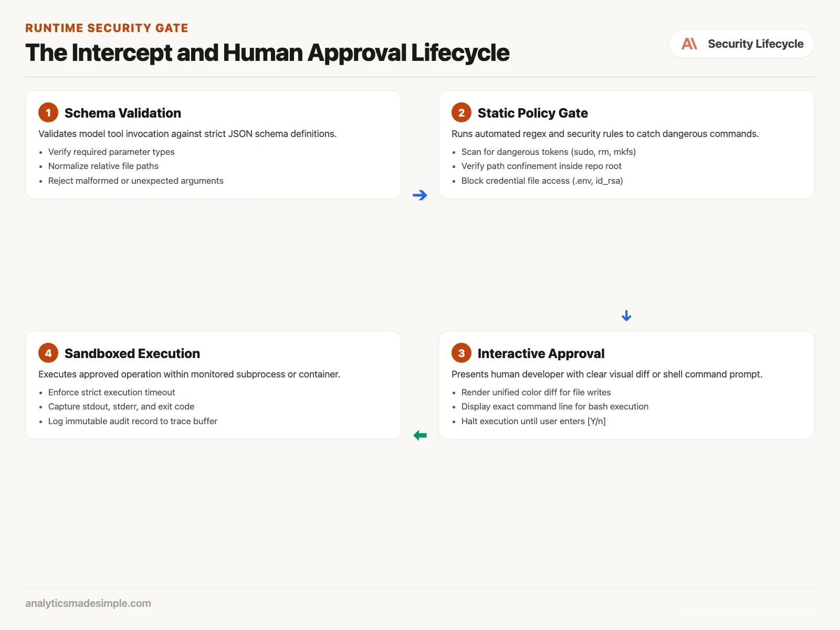Click the "RUNTIME SECURITY GATE" label
This screenshot has height=630, width=840.
pos(107,28)
